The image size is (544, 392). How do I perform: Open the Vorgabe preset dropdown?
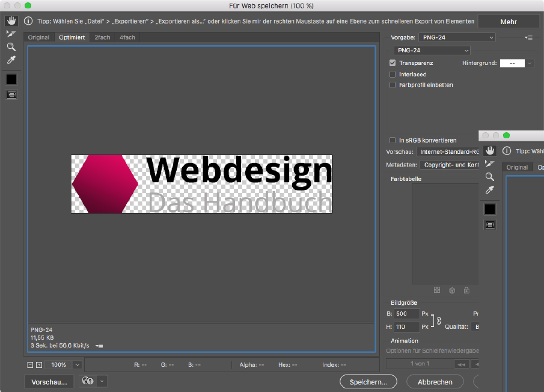pyautogui.click(x=457, y=37)
